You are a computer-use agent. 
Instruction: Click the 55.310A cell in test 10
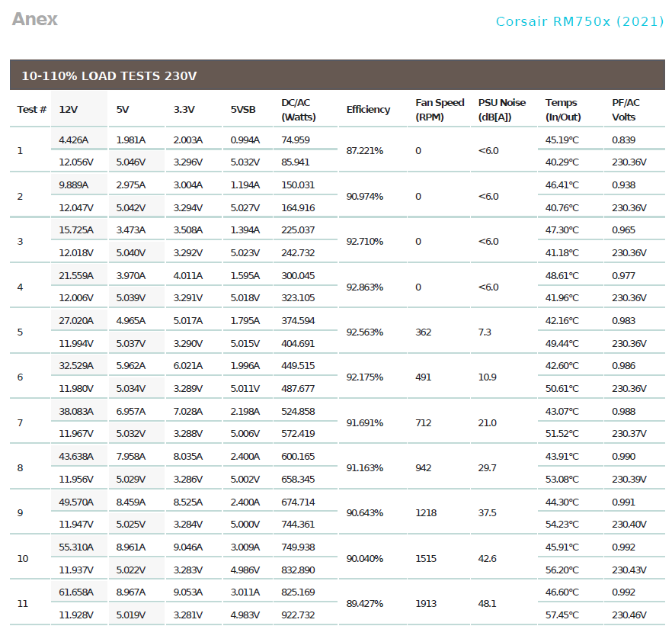[x=76, y=547]
